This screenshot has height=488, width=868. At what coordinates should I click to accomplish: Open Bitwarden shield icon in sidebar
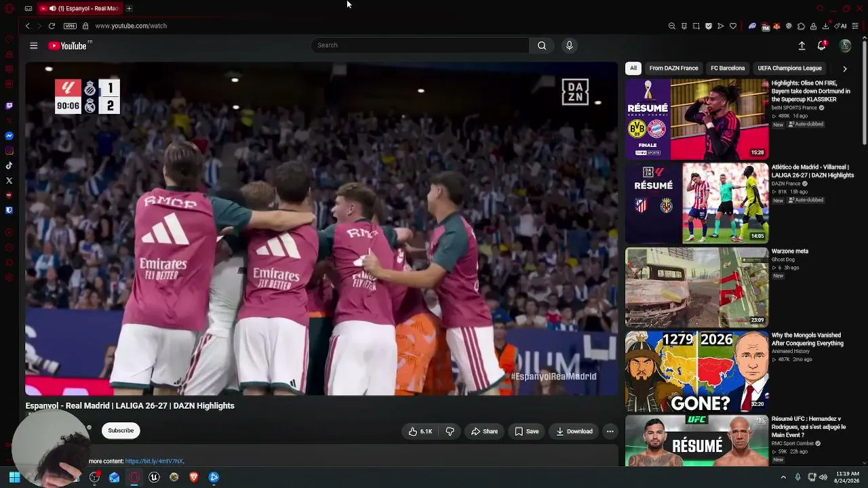coord(9,210)
